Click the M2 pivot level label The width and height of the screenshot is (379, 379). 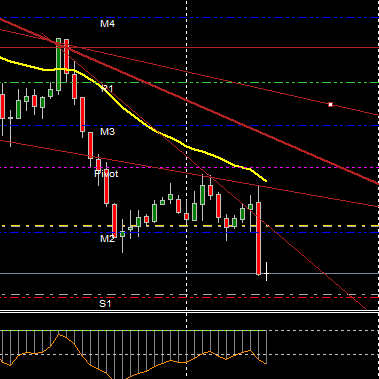point(107,238)
